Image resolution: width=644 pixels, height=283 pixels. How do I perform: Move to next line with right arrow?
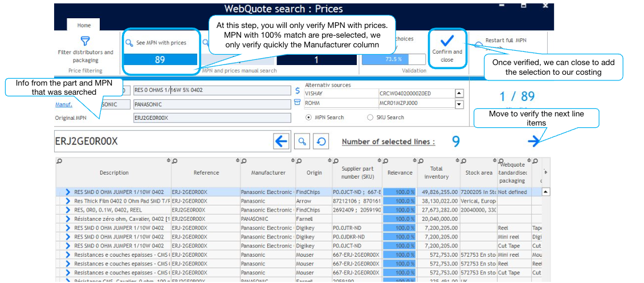click(x=534, y=141)
